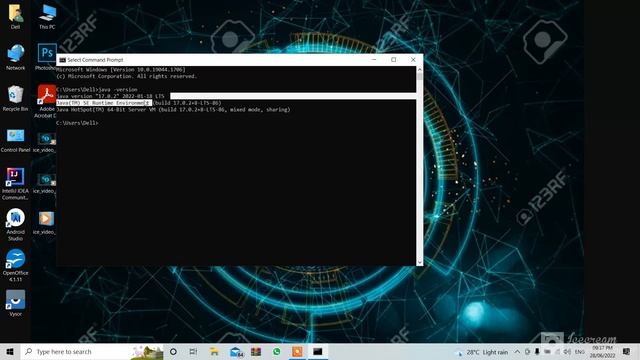
Task: Click the highlighted 'Java(TM) SE Runtime Environment' text
Action: pyautogui.click(x=104, y=103)
